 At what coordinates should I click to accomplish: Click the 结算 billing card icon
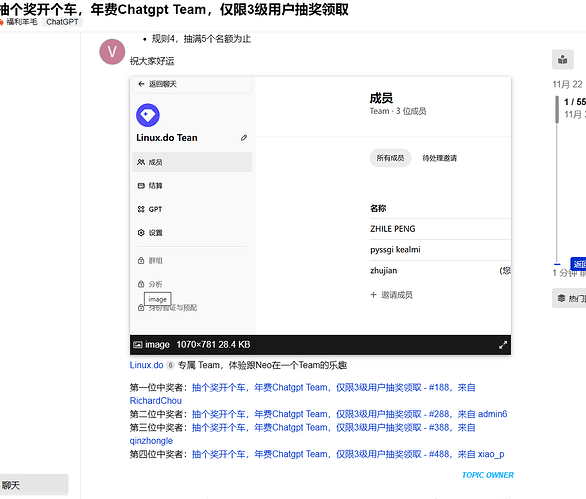(141, 186)
